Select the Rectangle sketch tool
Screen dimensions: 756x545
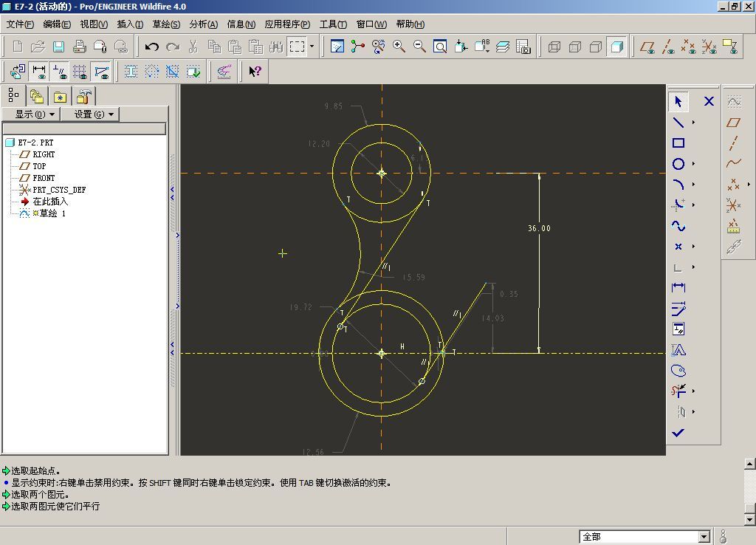point(678,143)
